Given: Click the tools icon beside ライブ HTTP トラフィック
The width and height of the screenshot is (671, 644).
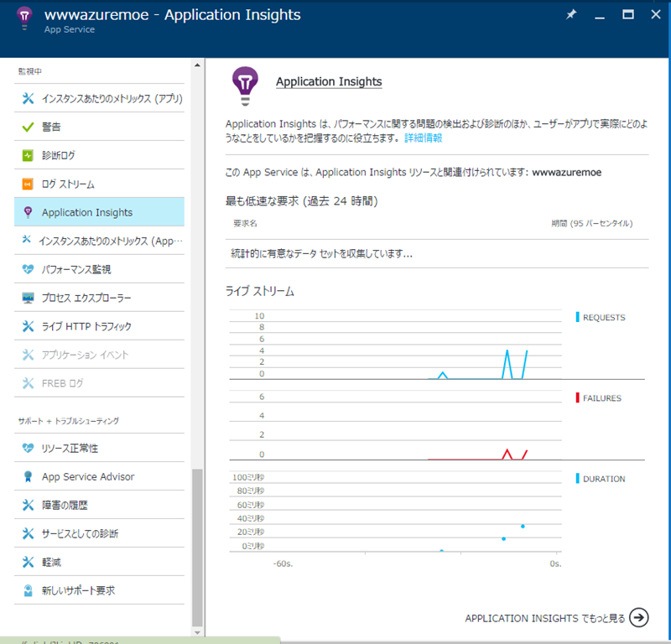Looking at the screenshot, I should [28, 326].
